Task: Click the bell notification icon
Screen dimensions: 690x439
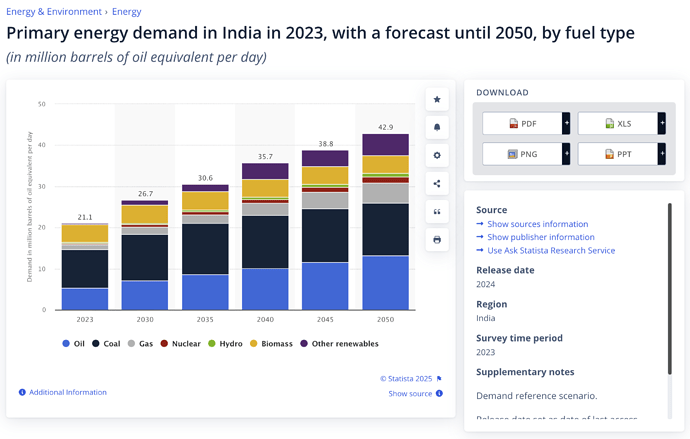Action: pos(437,128)
